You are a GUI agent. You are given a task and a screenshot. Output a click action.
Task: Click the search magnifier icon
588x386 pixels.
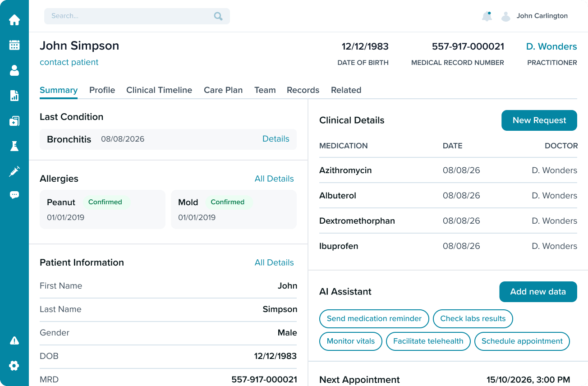(218, 16)
